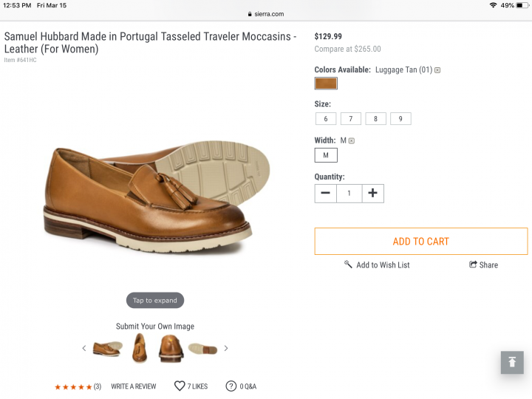532x399 pixels.
Task: Click the 12:53 PM clock
Action: [17, 5]
